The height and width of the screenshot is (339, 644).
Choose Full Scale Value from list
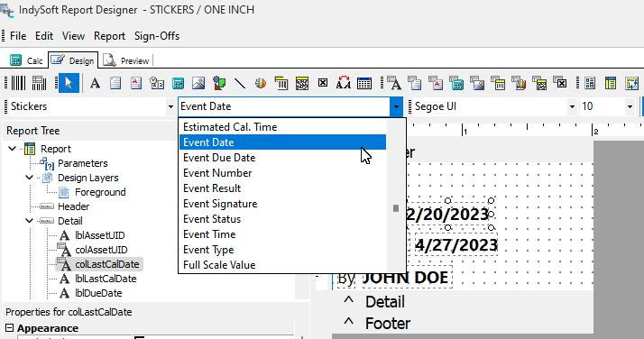(282, 265)
